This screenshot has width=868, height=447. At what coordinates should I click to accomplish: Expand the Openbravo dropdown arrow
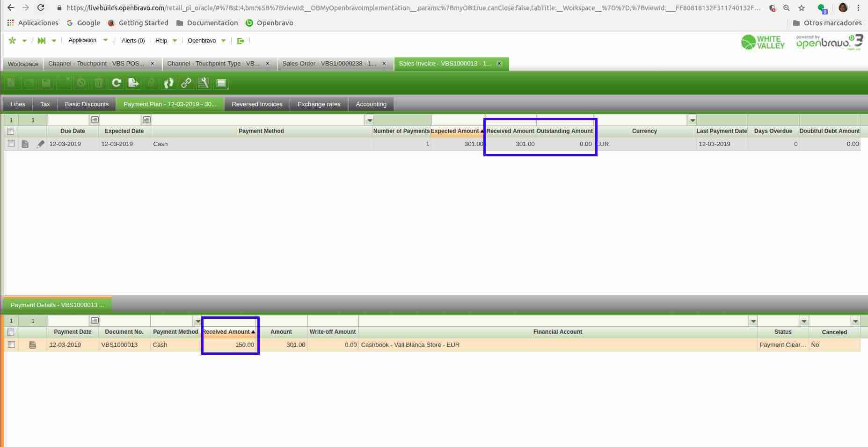tap(223, 41)
